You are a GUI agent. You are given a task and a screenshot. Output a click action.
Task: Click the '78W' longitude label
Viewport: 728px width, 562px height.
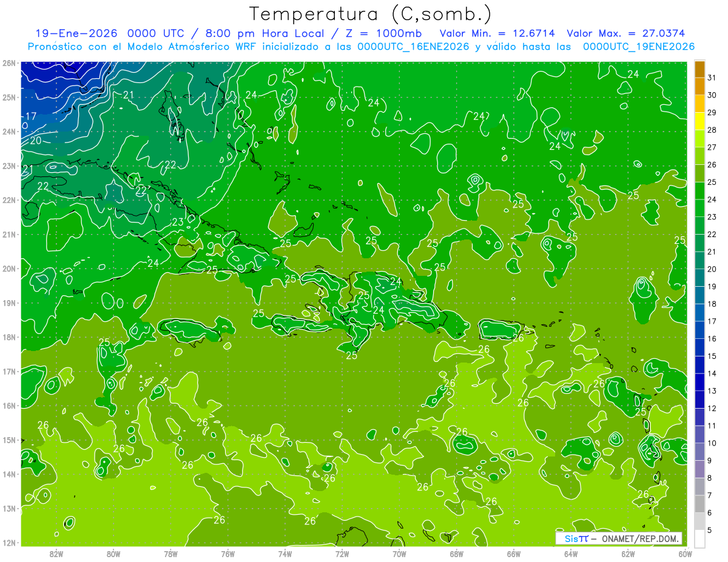coord(170,554)
